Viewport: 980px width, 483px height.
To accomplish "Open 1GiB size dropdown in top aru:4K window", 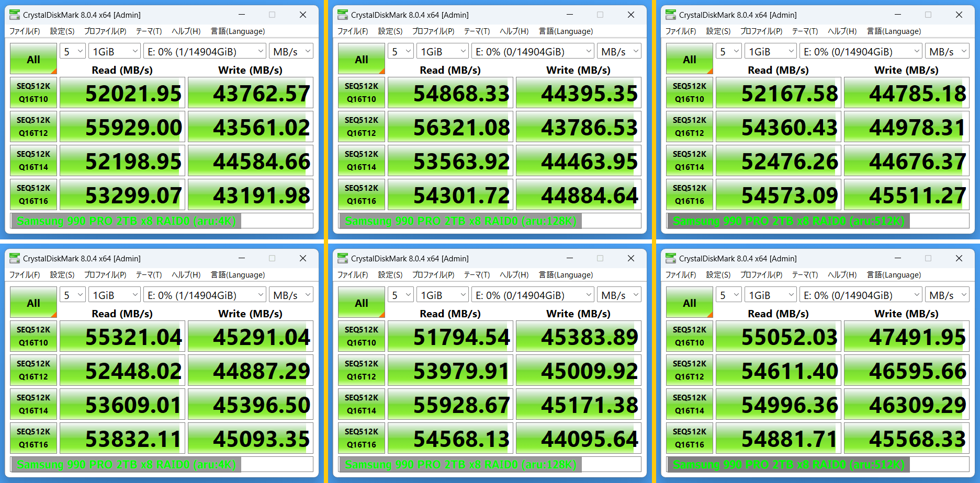I will click(114, 51).
